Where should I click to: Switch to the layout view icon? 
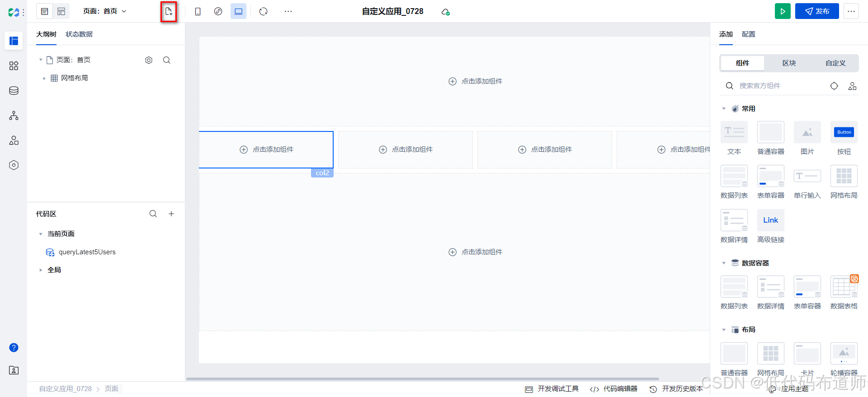click(61, 11)
